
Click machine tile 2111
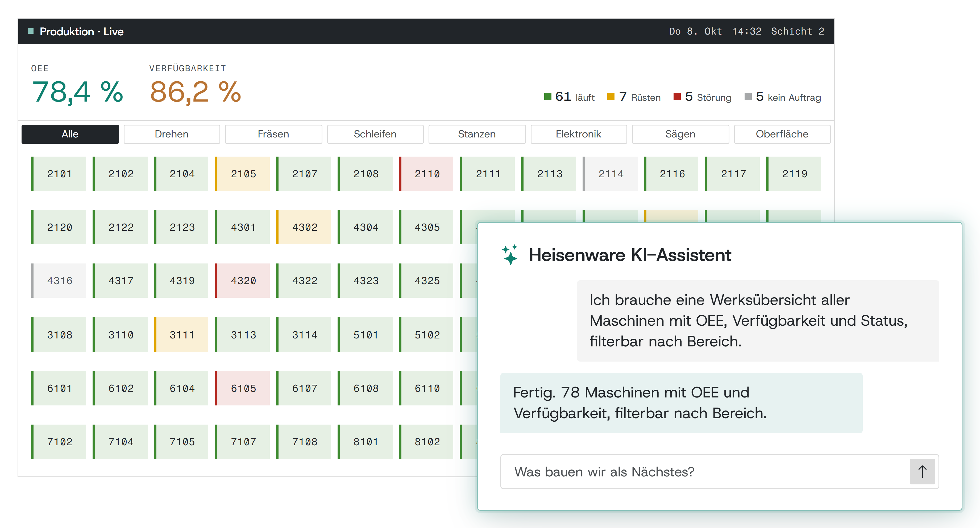coord(487,174)
